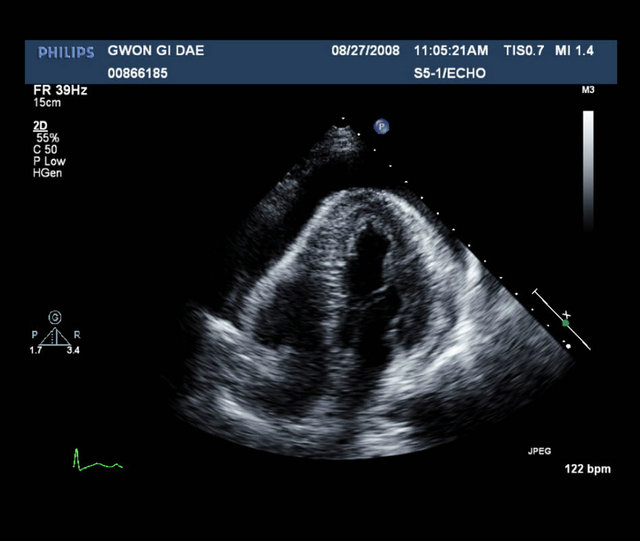
Task: Click the 3.4 value under R
Action: 73,350
